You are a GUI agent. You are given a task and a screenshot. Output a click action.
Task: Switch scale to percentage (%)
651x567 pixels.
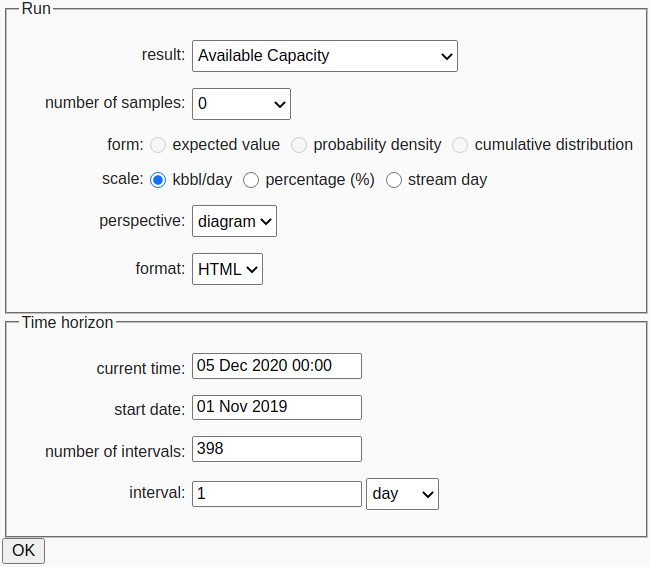(251, 180)
